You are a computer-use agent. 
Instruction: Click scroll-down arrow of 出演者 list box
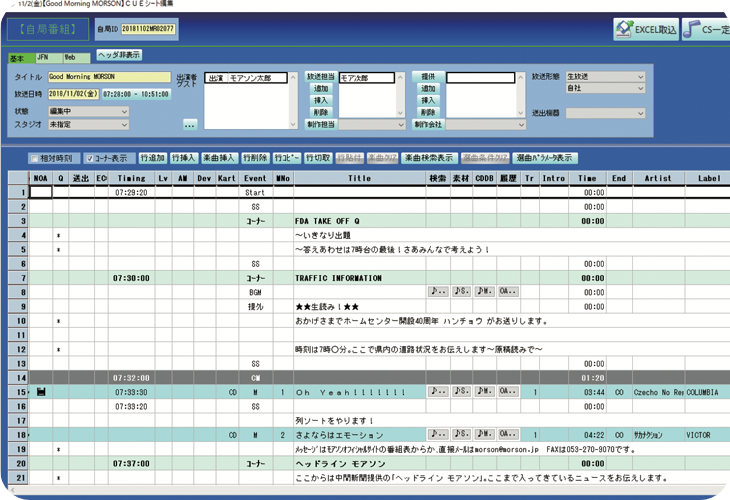pyautogui.click(x=293, y=125)
